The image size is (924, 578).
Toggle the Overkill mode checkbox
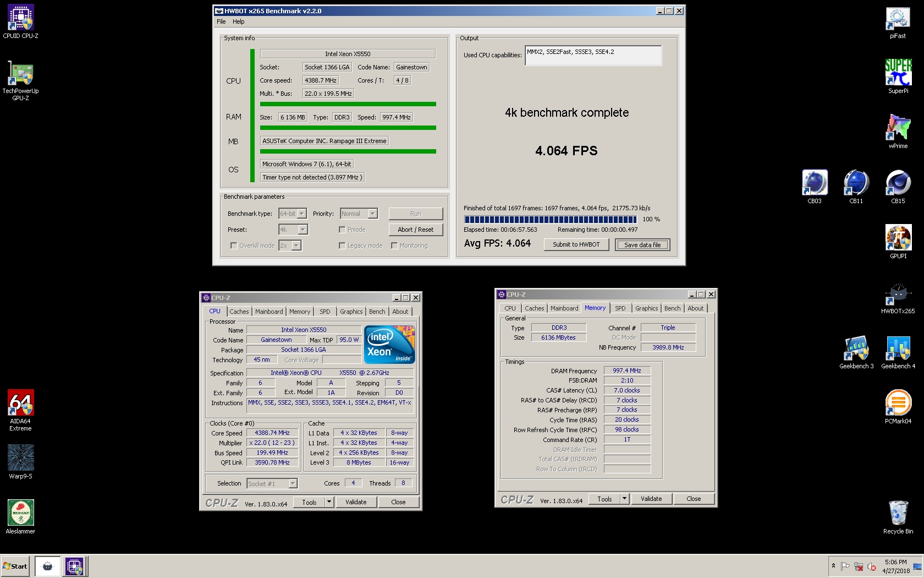coord(234,246)
